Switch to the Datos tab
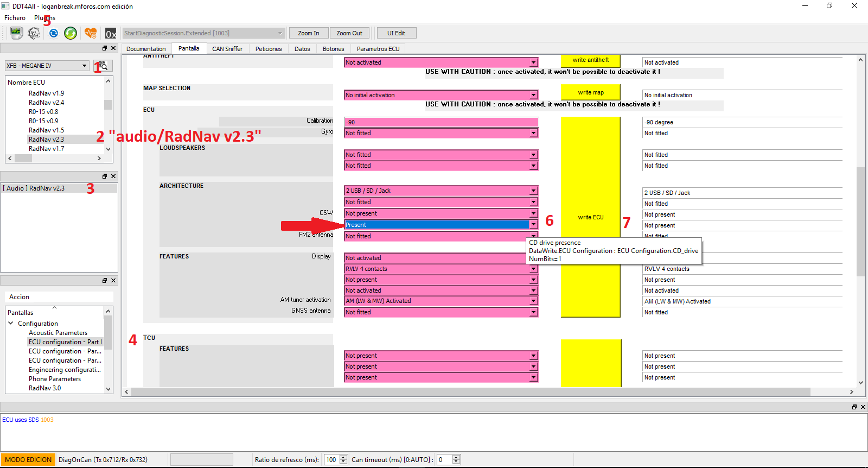This screenshot has width=868, height=468. [x=302, y=49]
